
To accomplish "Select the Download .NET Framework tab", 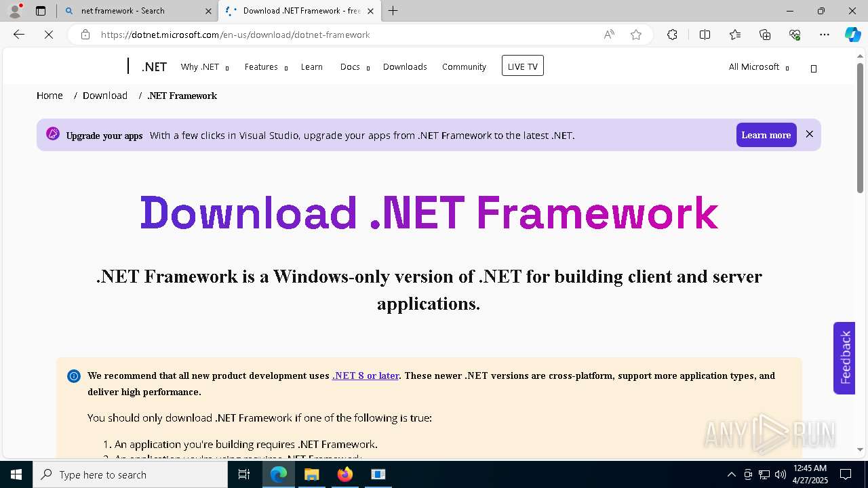I will click(x=298, y=11).
